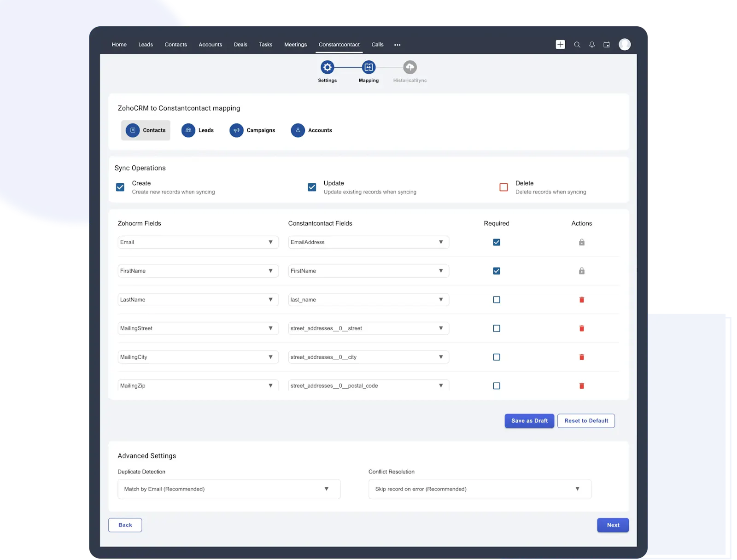737x560 pixels.
Task: Delete the MailingStreet mapping row
Action: (x=582, y=328)
